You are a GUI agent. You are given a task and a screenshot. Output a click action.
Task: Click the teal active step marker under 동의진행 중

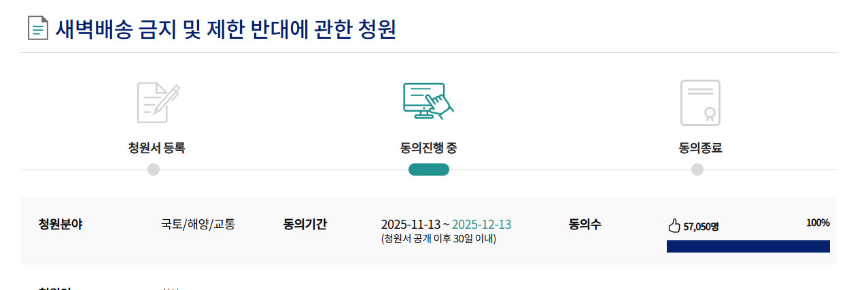click(x=428, y=170)
